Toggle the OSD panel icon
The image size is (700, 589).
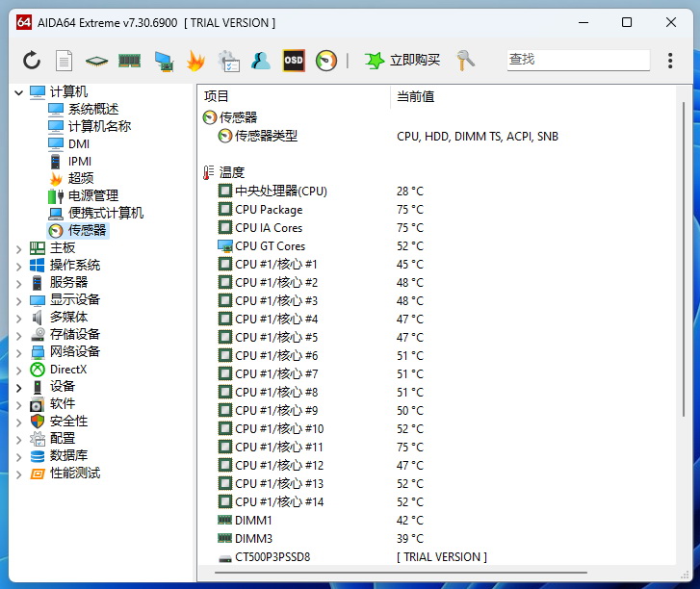pyautogui.click(x=294, y=61)
